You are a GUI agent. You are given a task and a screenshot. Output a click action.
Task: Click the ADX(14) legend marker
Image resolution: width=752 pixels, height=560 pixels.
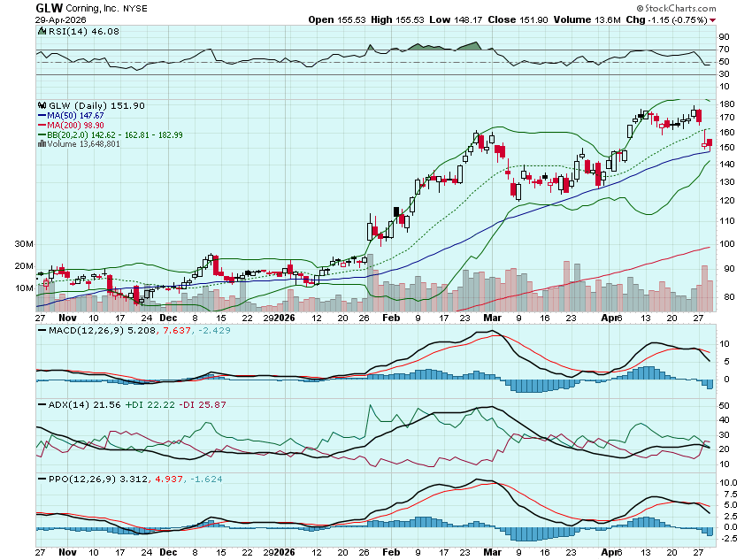(x=41, y=404)
